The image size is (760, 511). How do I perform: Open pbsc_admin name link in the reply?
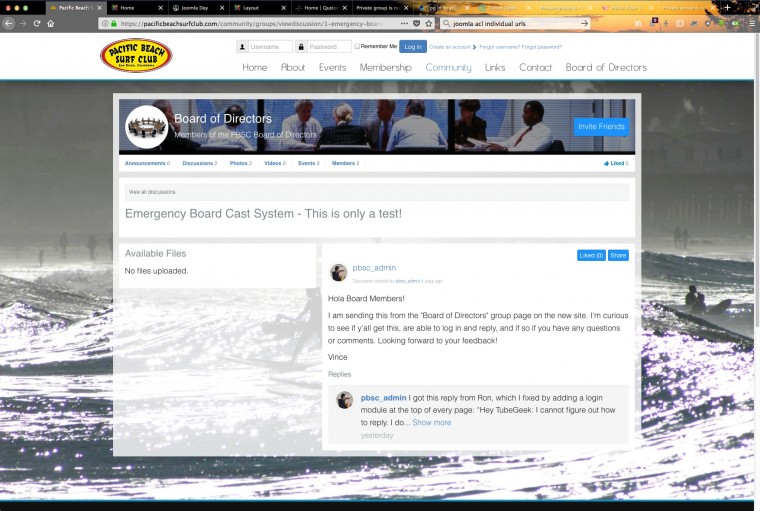383,398
